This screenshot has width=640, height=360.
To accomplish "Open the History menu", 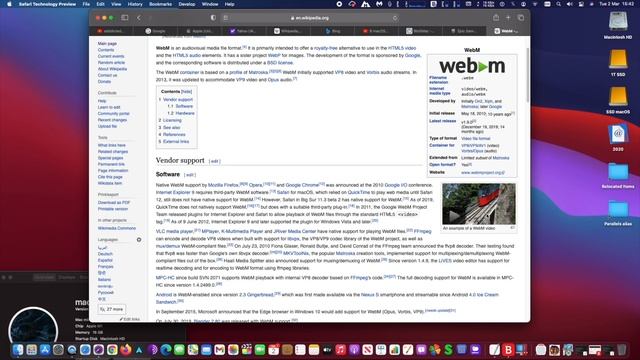I will [135, 4].
